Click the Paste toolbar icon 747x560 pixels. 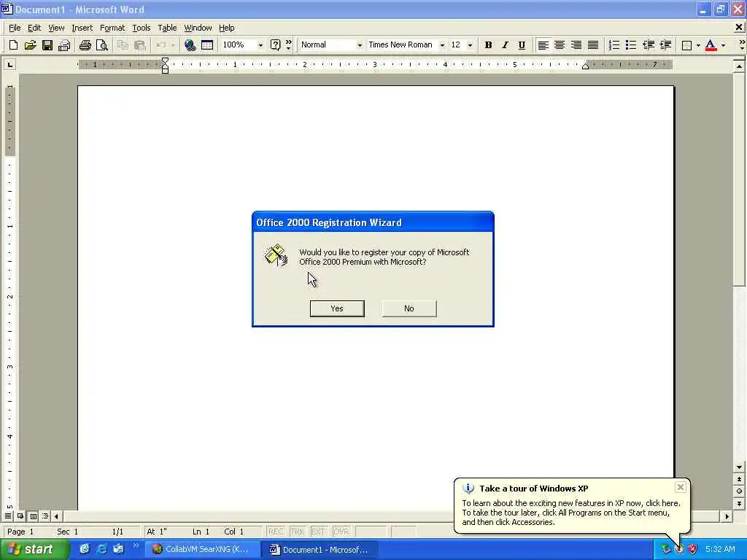click(139, 45)
